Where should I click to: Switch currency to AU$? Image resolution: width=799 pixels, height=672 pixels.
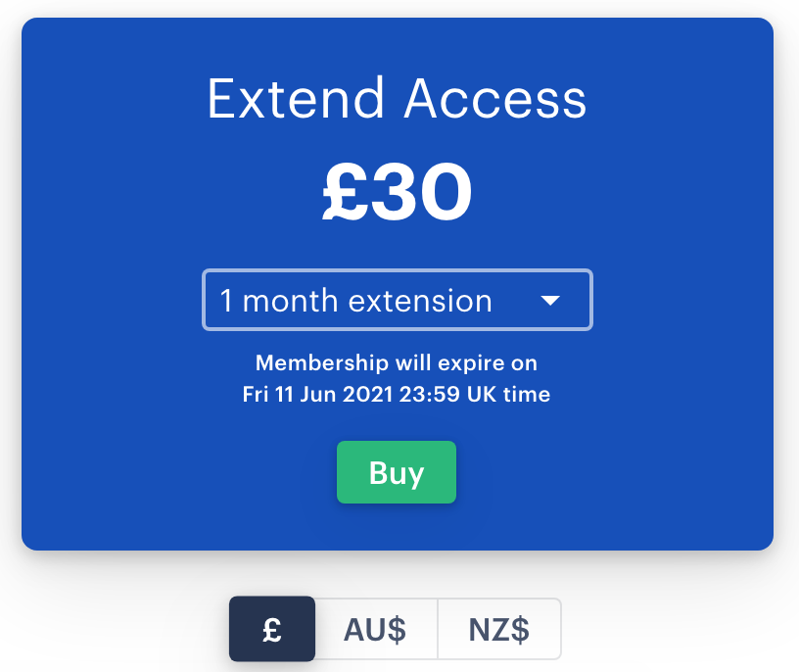pyautogui.click(x=375, y=629)
